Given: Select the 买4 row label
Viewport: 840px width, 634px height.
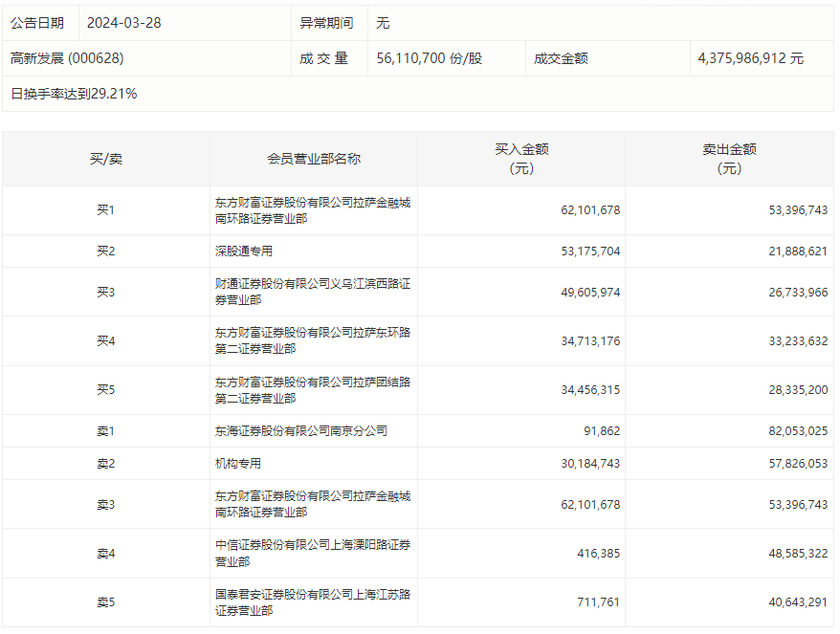Looking at the screenshot, I should (x=106, y=340).
